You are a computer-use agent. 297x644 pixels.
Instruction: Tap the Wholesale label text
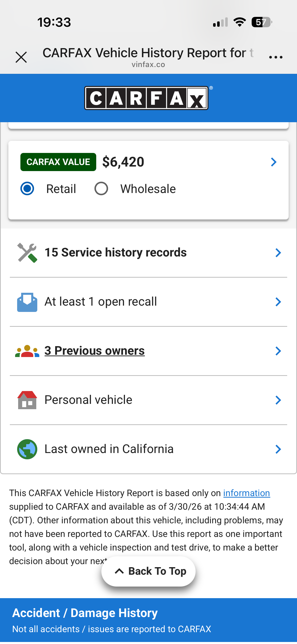coord(148,189)
